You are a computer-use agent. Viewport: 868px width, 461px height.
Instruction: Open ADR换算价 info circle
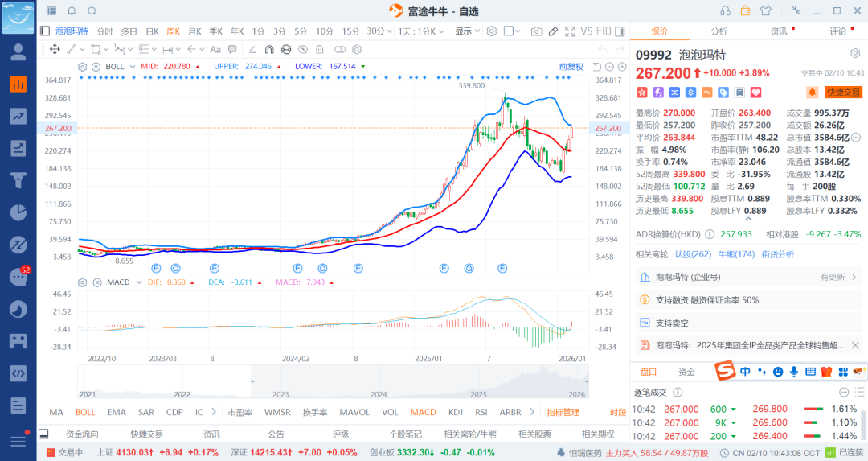710,234
